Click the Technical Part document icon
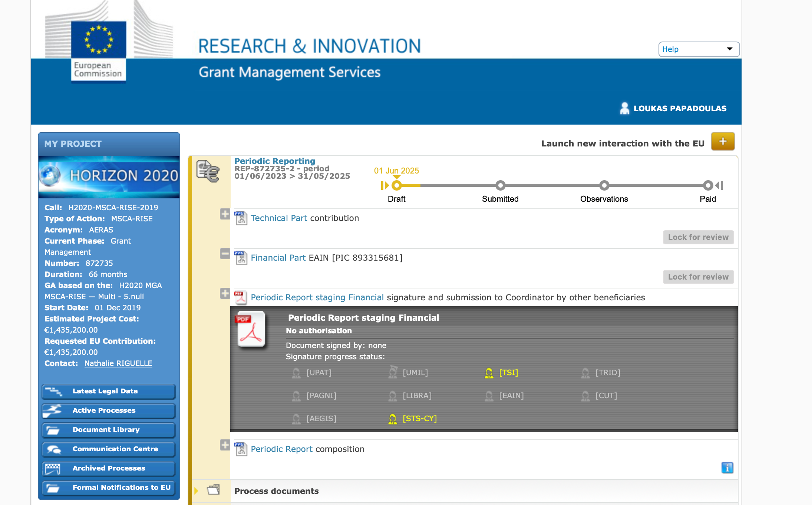 (241, 218)
